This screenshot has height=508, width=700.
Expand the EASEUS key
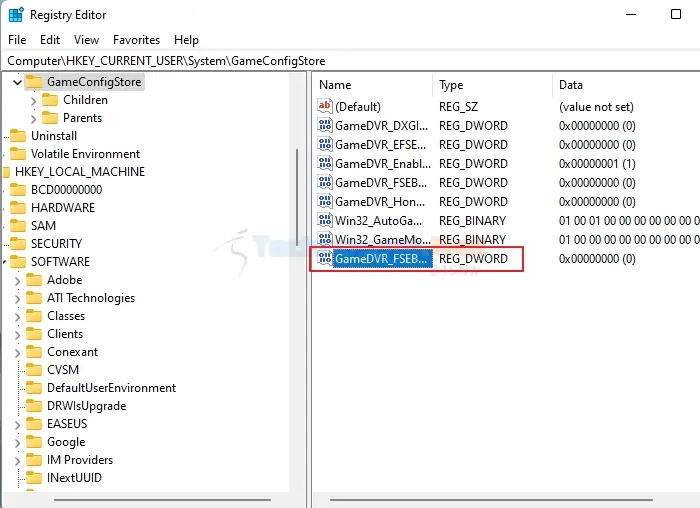tap(17, 425)
